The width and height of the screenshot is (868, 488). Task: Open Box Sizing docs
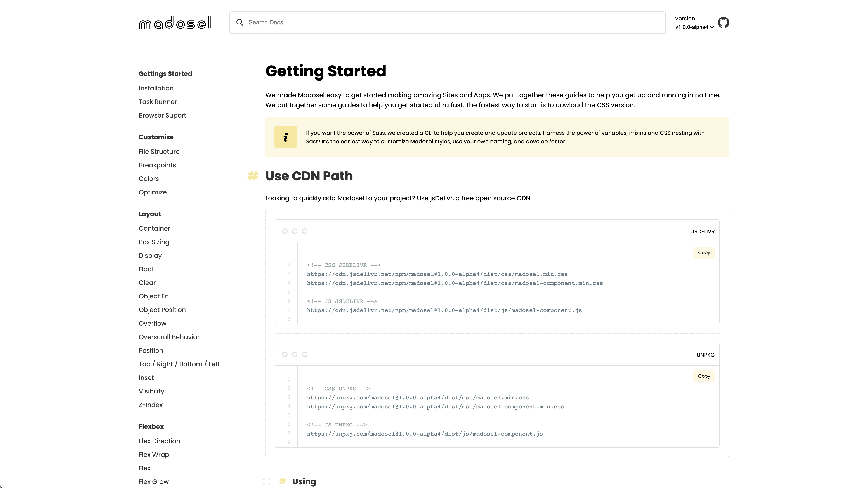click(x=154, y=242)
